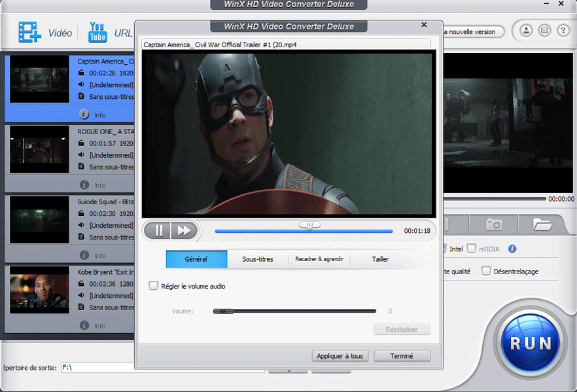577x392 pixels.
Task: Open the help question-mark icon
Action: (x=563, y=31)
